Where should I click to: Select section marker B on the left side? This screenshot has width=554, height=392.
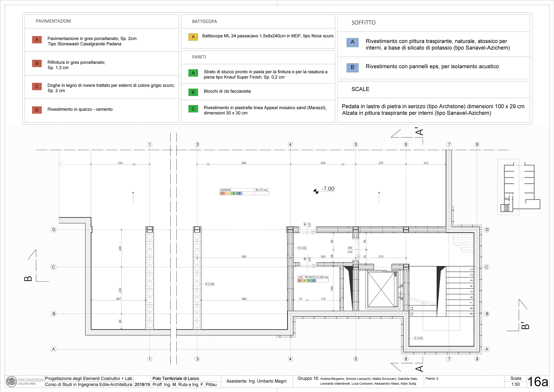pyautogui.click(x=28, y=279)
